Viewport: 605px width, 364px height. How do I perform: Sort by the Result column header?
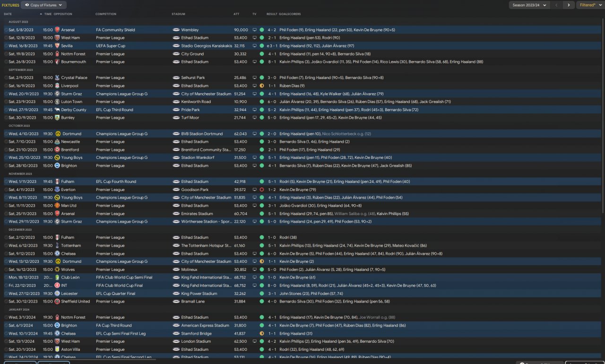click(x=272, y=14)
